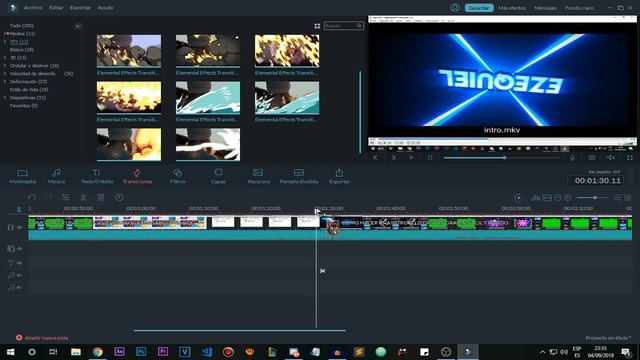This screenshot has width=640, height=360.
Task: Toggle visibility of main video track
Action: click(19, 227)
